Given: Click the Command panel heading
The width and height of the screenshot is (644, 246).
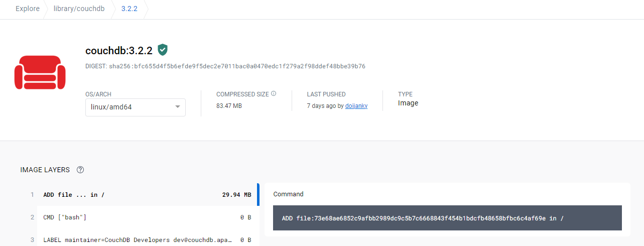Looking at the screenshot, I should pos(289,194).
